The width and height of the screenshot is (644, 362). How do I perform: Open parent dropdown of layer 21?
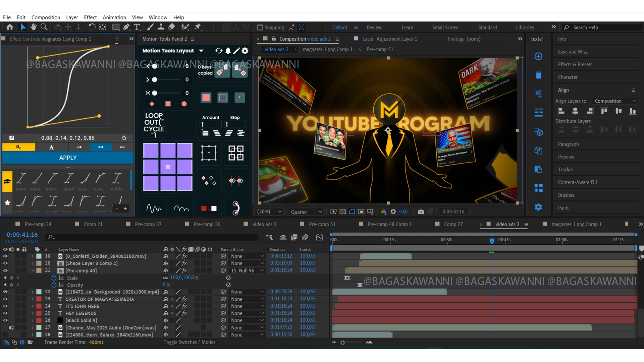click(247, 270)
